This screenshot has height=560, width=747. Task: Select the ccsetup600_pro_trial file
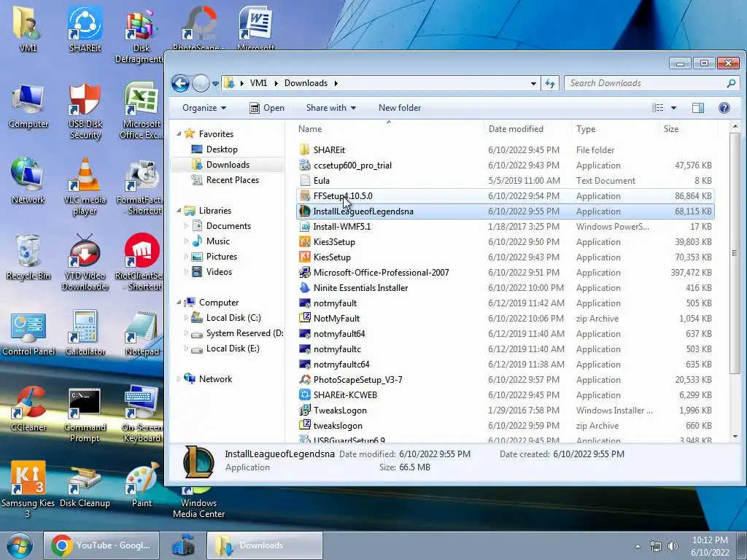(505, 166)
